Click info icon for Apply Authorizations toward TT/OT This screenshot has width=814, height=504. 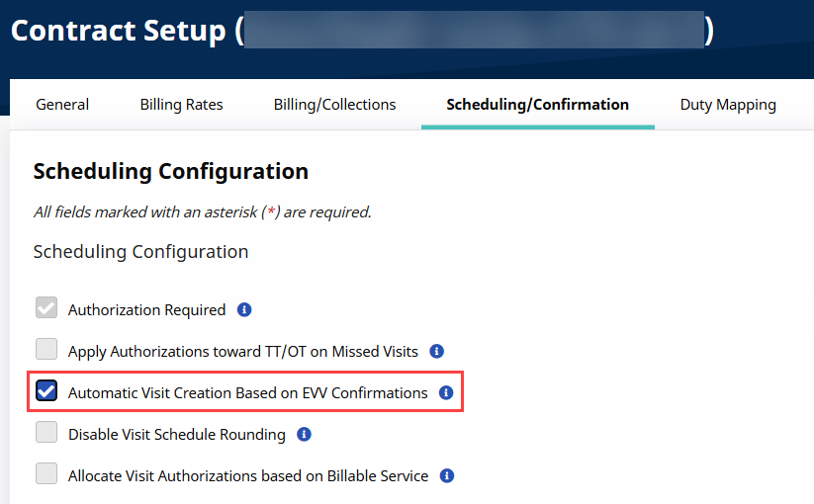click(436, 351)
